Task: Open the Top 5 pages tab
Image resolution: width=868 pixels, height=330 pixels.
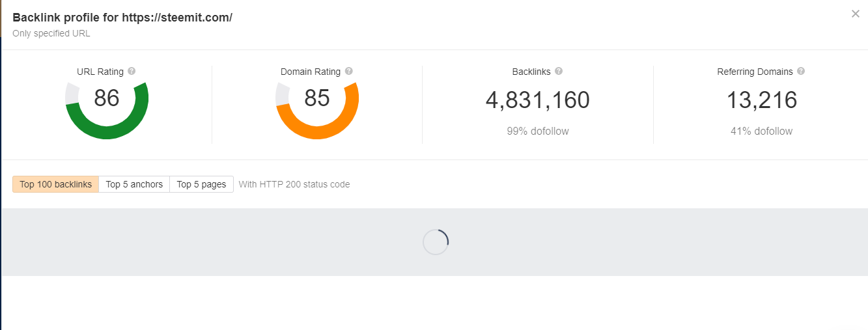Action: point(201,184)
